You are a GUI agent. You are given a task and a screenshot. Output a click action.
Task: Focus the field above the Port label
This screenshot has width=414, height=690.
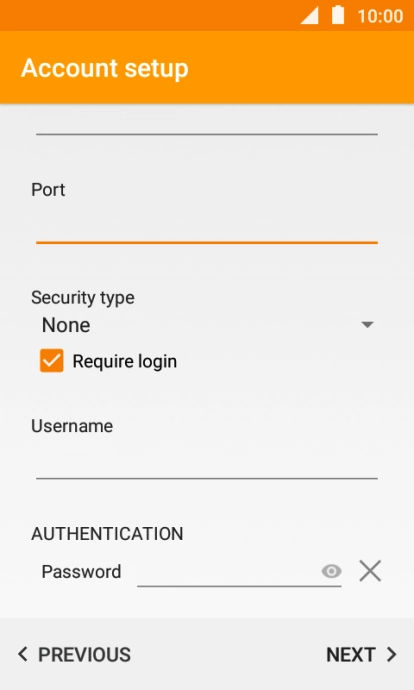click(x=207, y=121)
